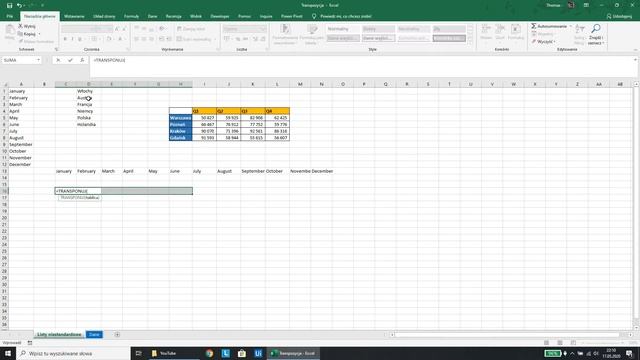Save the workbook from quick access toolbar
Screen dimensions: 640x360
pos(9,5)
